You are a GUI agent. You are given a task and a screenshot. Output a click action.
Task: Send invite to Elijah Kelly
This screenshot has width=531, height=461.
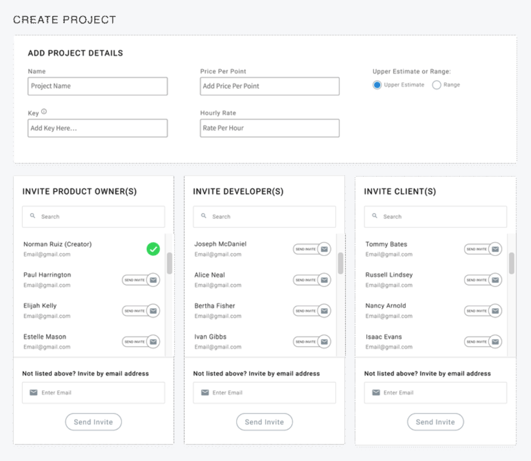tap(141, 311)
